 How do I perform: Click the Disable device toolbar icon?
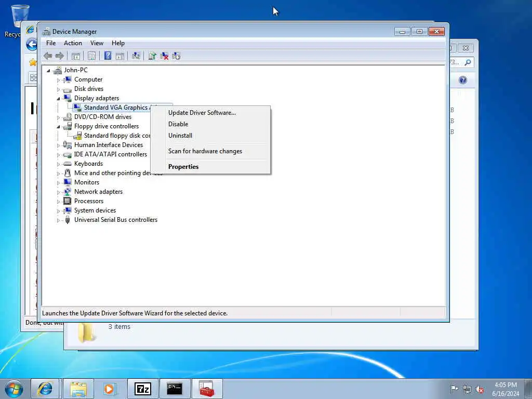pos(177,56)
